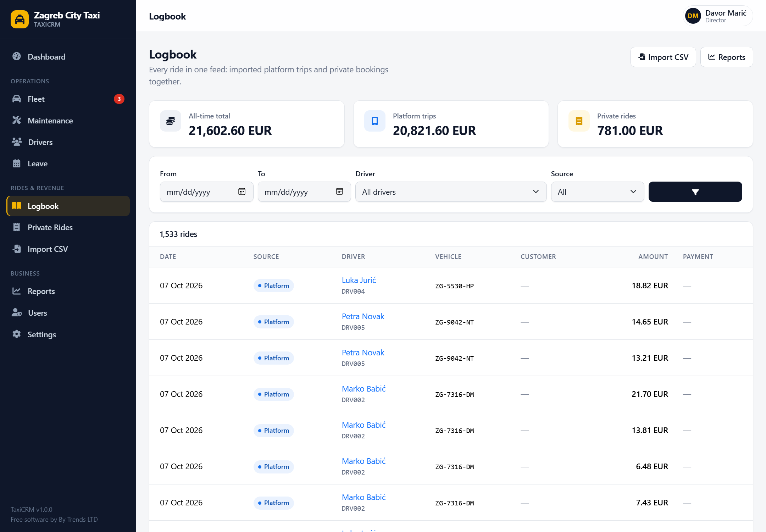
Task: Open driver Luka Jurić link in the 18.82 EUR row
Action: (x=359, y=280)
